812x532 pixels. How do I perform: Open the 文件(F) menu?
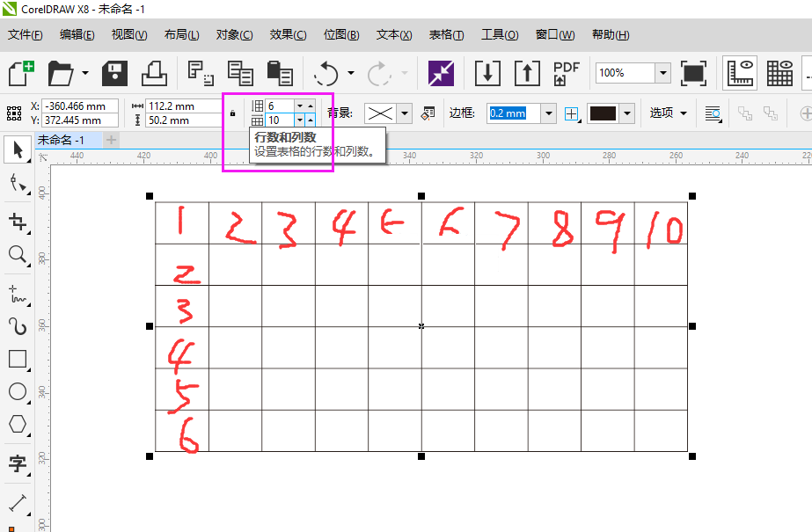tap(25, 34)
